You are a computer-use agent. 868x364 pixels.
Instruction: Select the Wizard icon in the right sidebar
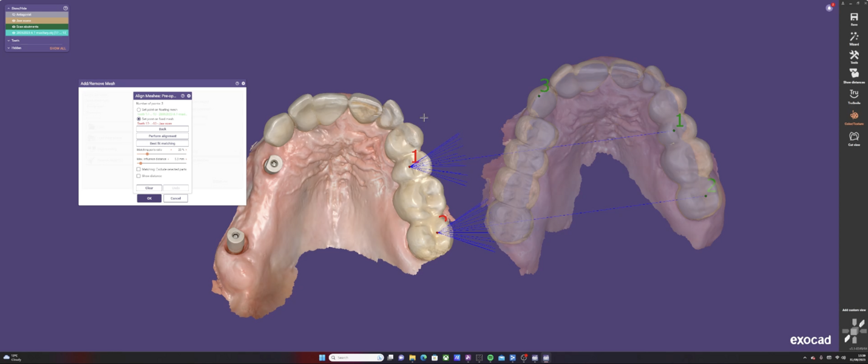coord(854,36)
